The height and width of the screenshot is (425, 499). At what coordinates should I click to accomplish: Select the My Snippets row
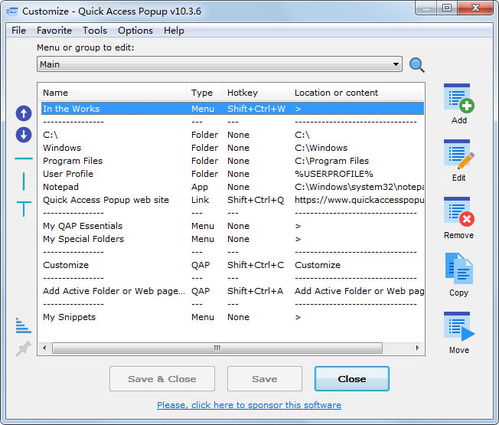[x=232, y=317]
